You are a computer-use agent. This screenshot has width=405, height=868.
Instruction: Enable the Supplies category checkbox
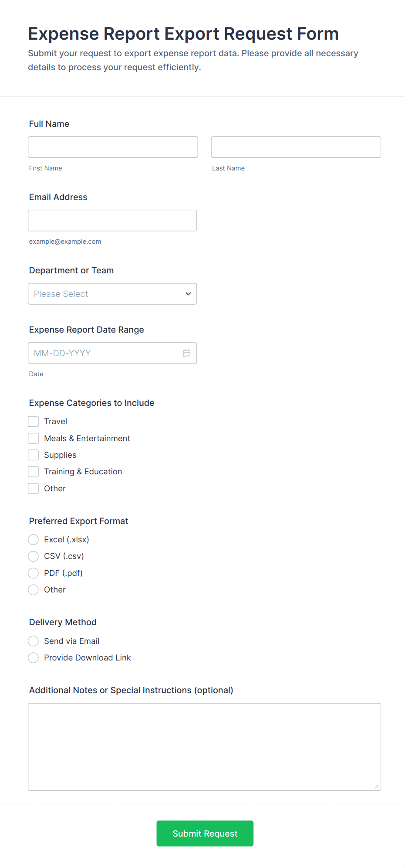(x=34, y=455)
